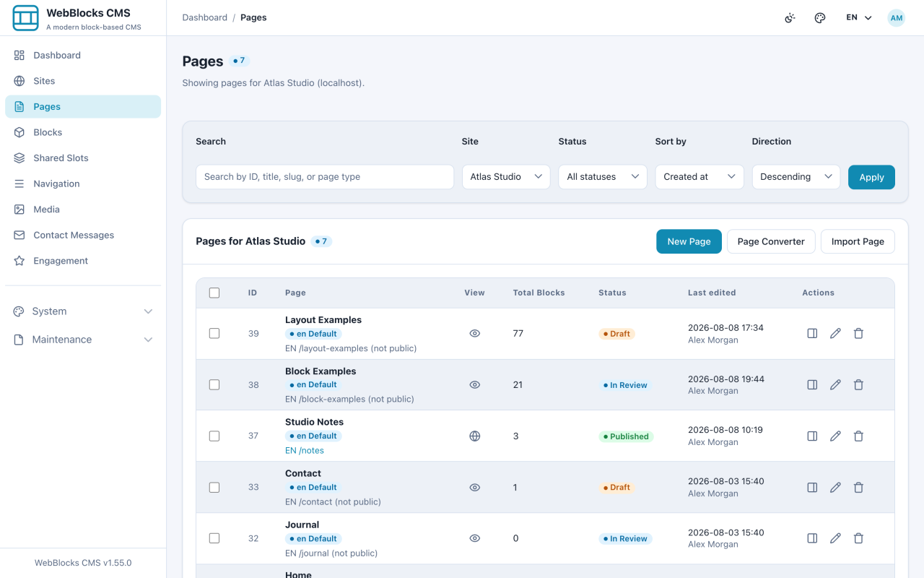Screen dimensions: 924x578
Task: Tick the checkbox for Contact row
Action: click(214, 488)
